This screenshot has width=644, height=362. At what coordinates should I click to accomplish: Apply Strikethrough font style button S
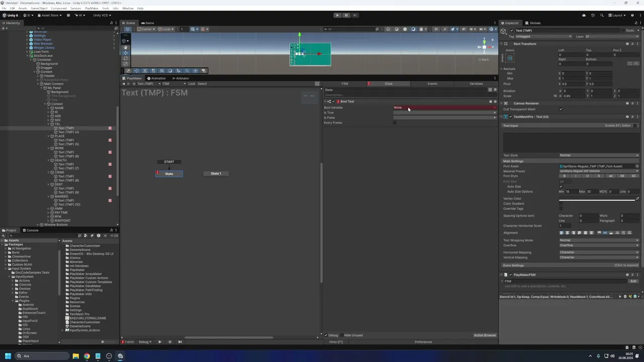click(599, 176)
